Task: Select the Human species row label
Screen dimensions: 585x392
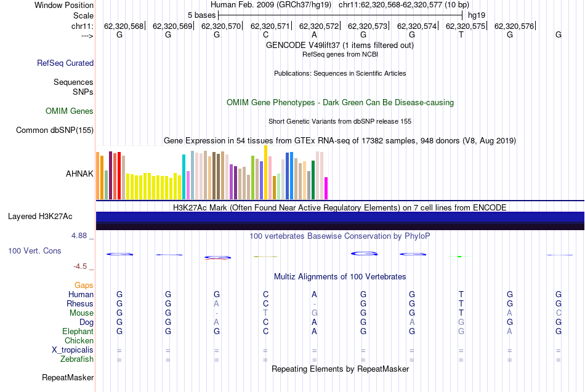Action: pyautogui.click(x=81, y=295)
